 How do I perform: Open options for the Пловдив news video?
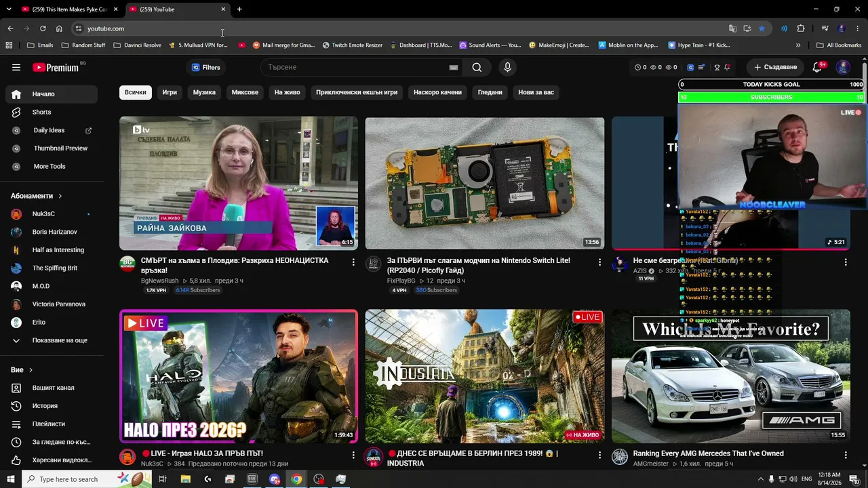(353, 262)
